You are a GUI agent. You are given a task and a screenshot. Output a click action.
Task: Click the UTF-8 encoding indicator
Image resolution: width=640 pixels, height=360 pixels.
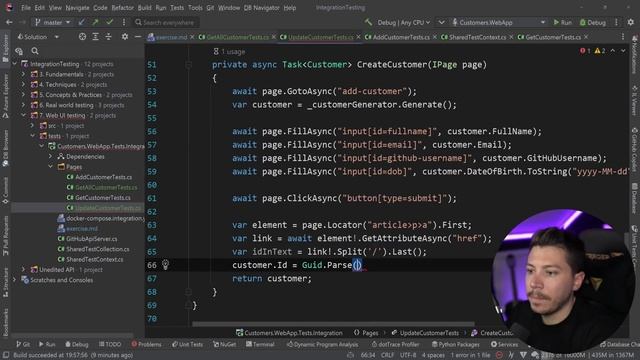point(408,355)
